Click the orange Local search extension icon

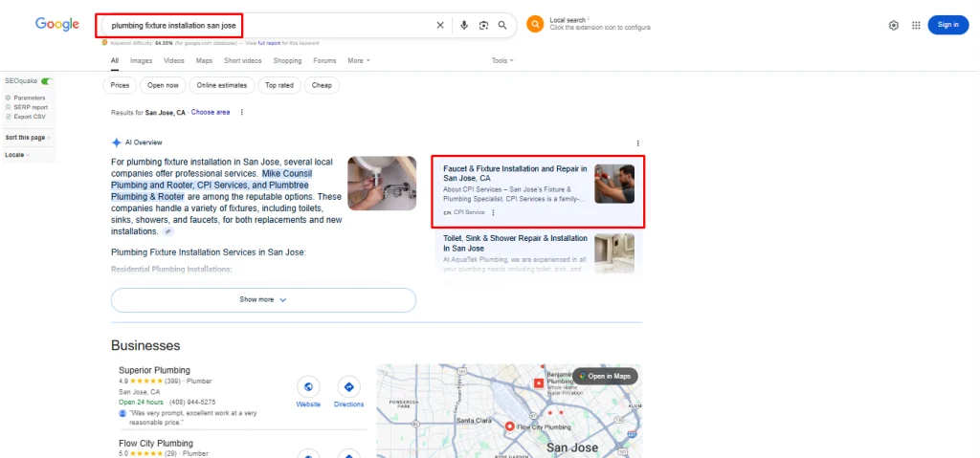click(535, 24)
